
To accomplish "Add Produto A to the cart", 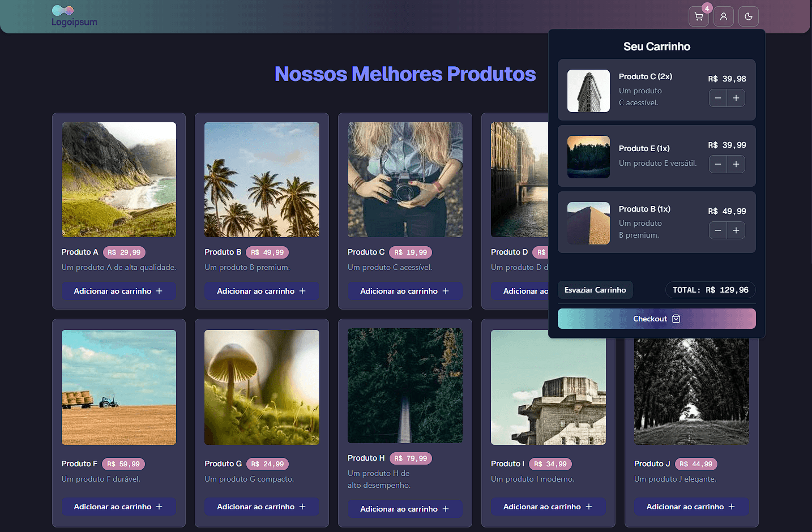I will (x=119, y=290).
